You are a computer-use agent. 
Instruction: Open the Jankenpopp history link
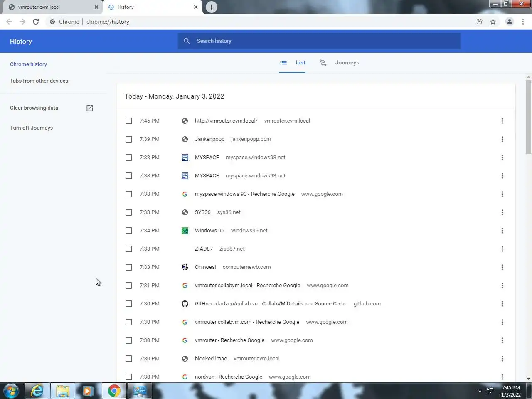pos(209,139)
